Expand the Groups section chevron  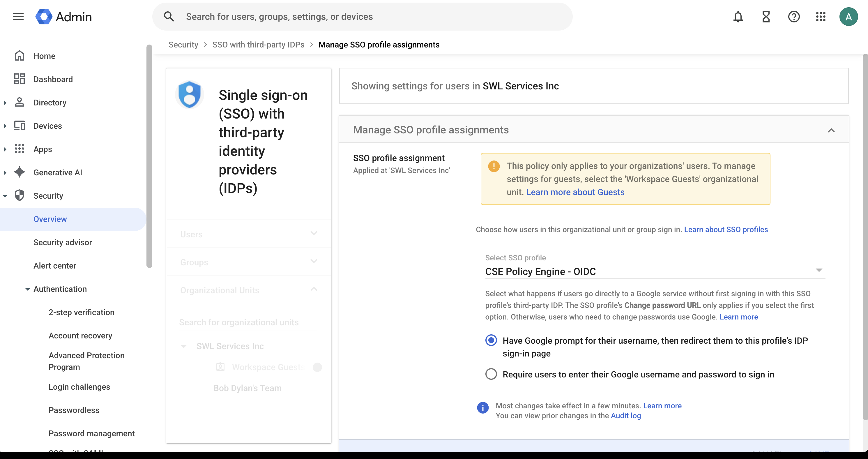[x=314, y=261]
